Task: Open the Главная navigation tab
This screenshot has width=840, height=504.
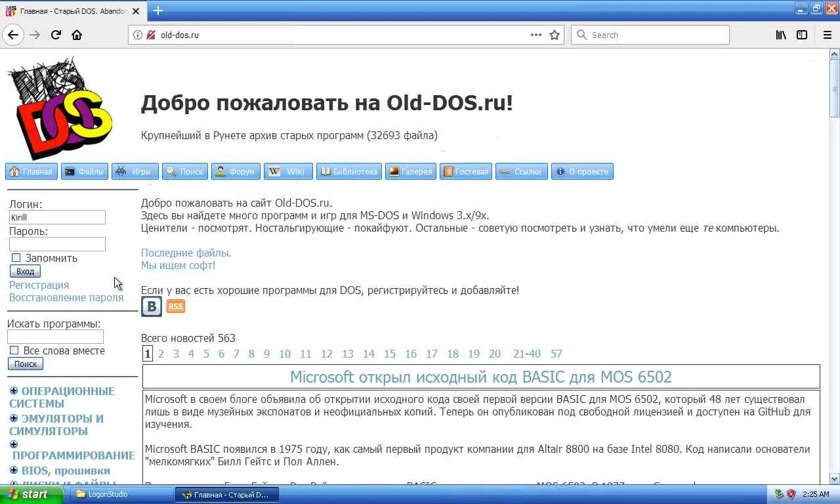Action: 31,171
